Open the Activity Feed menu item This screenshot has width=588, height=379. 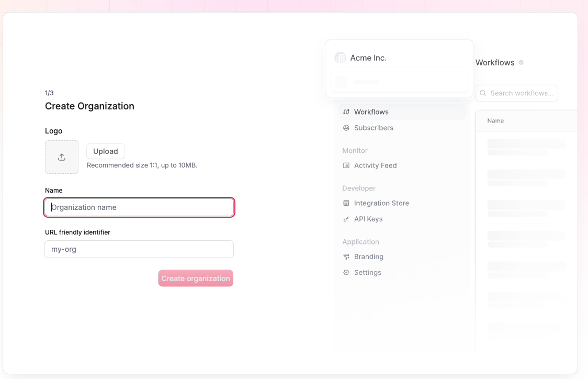pos(375,165)
